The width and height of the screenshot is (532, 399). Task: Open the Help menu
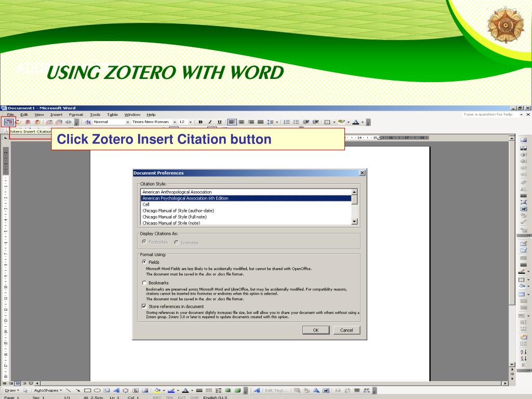coord(151,115)
